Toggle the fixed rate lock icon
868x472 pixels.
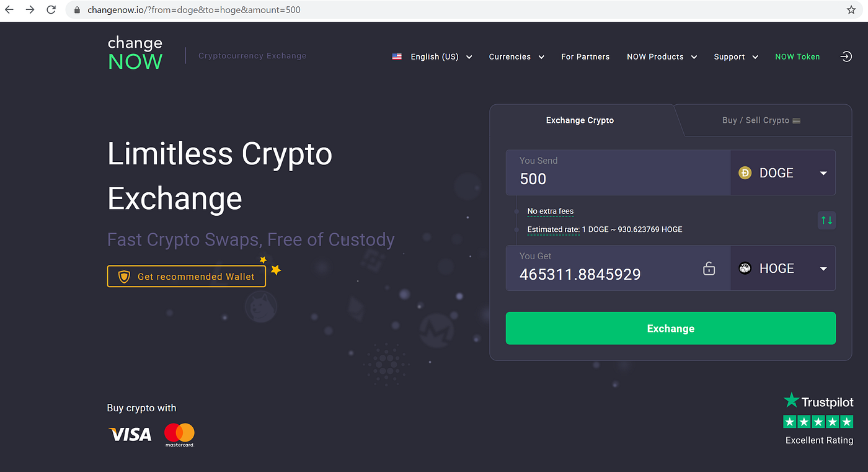(x=709, y=268)
